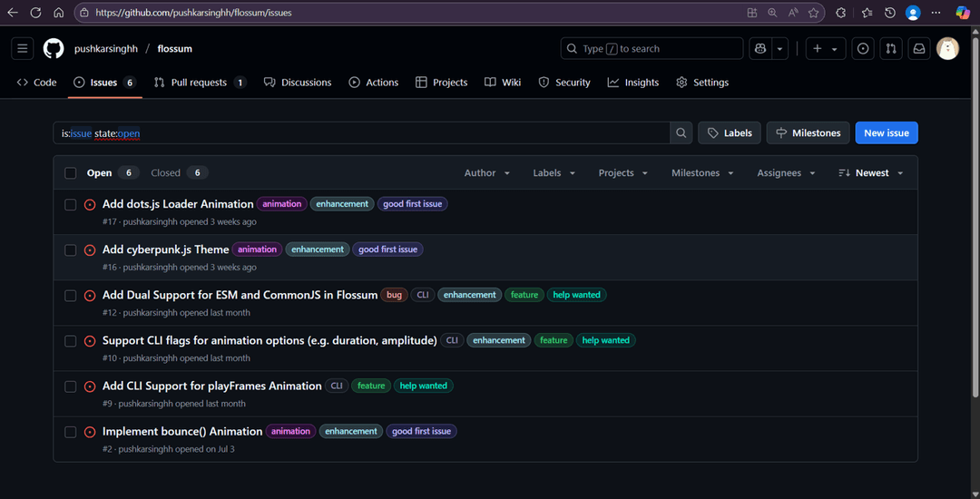Switch to the Pull requests tab
This screenshot has width=980, height=499.
coord(200,83)
